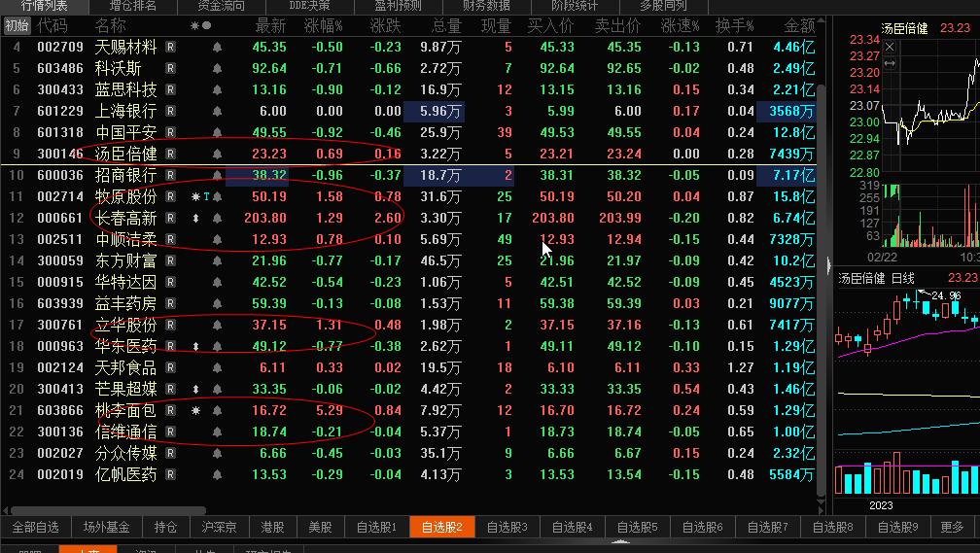Click the up-down arrow marker on 芒果超媒 row
Screen dimensions: 980x553
[195, 389]
